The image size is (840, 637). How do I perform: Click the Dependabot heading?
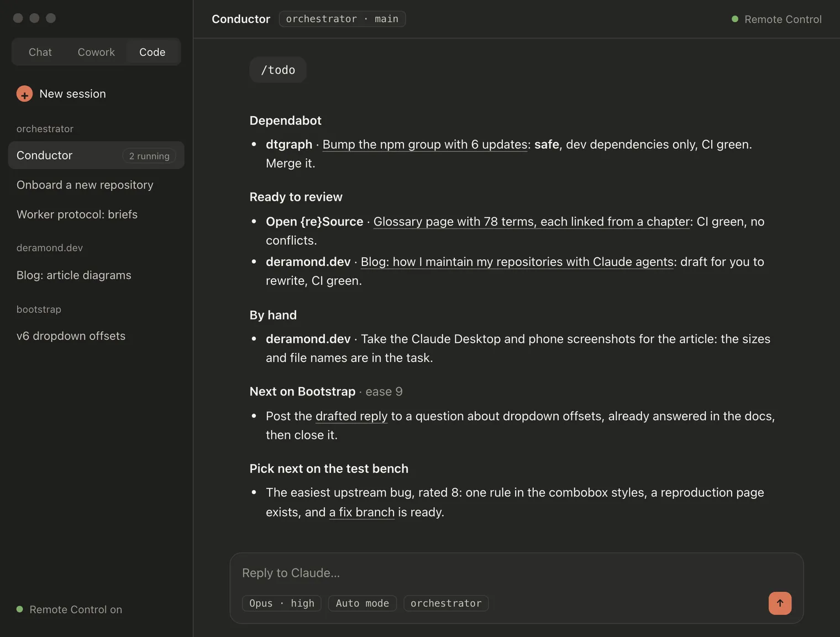click(x=285, y=121)
